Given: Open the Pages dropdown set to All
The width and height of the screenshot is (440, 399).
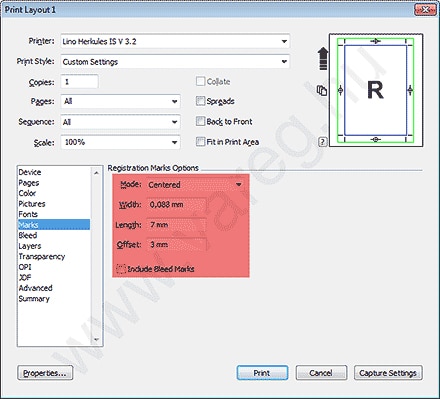Looking at the screenshot, I should (120, 101).
